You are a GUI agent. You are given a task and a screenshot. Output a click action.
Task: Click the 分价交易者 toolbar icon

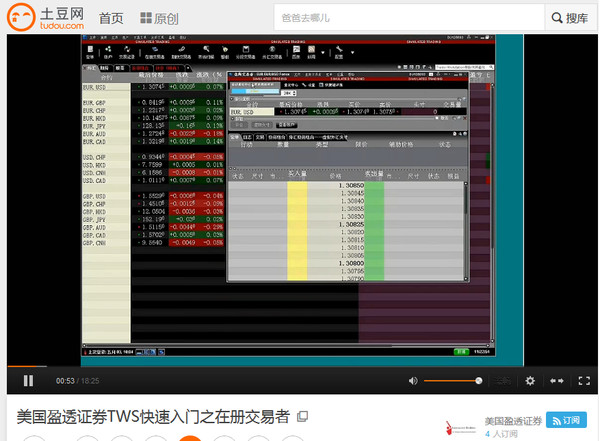tap(246, 52)
